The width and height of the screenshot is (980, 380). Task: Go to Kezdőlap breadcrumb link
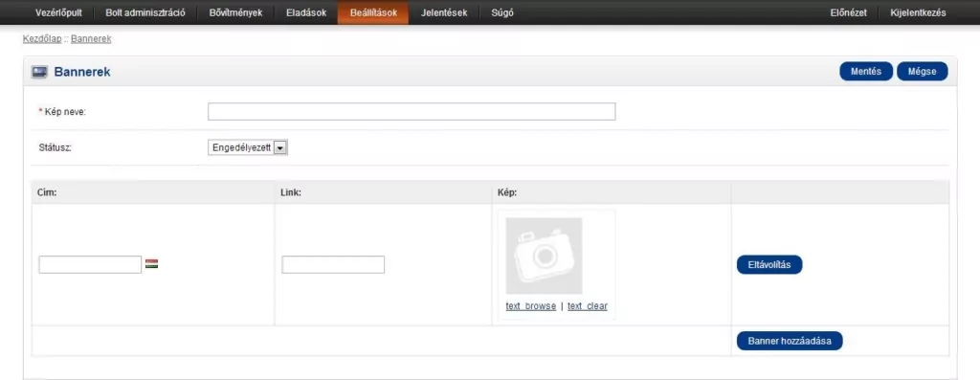pyautogui.click(x=42, y=38)
